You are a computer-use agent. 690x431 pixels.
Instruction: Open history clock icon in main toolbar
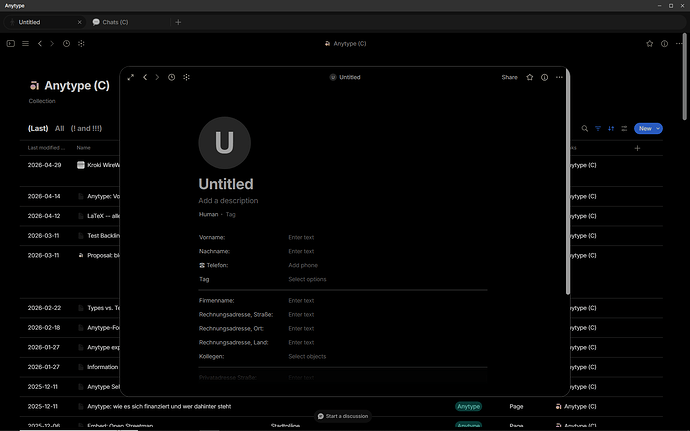[x=66, y=44]
